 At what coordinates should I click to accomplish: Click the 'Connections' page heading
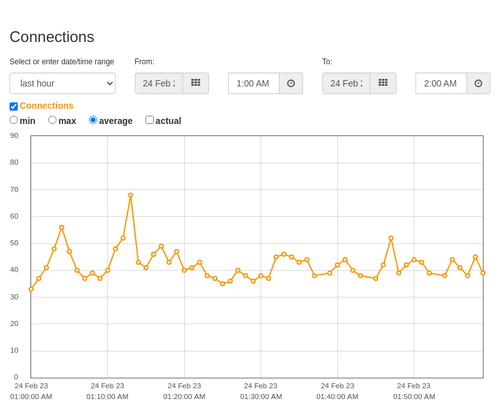pyautogui.click(x=52, y=37)
